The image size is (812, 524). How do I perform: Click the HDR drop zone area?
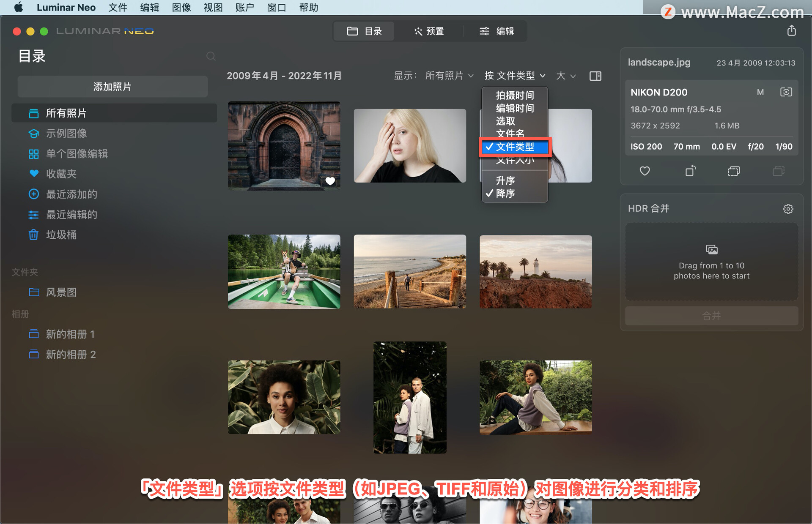[711, 262]
